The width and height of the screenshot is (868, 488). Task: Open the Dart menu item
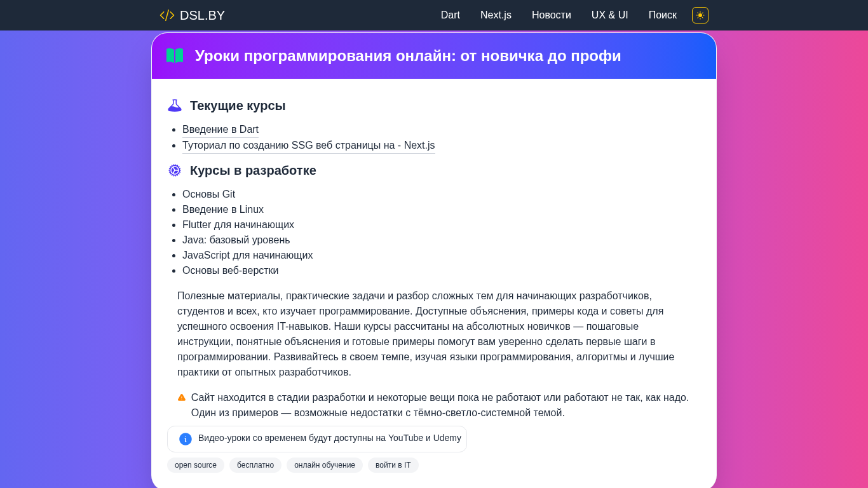pos(451,15)
